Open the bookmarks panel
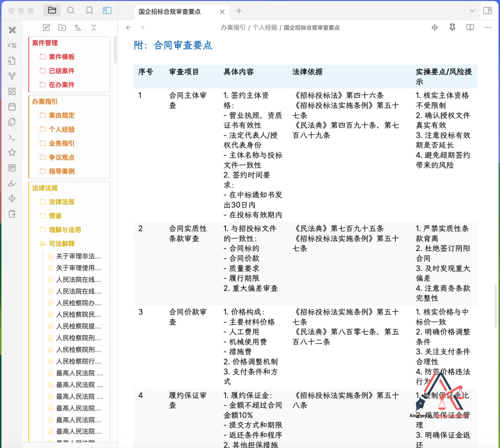The height and width of the screenshot is (448, 500). point(89,10)
